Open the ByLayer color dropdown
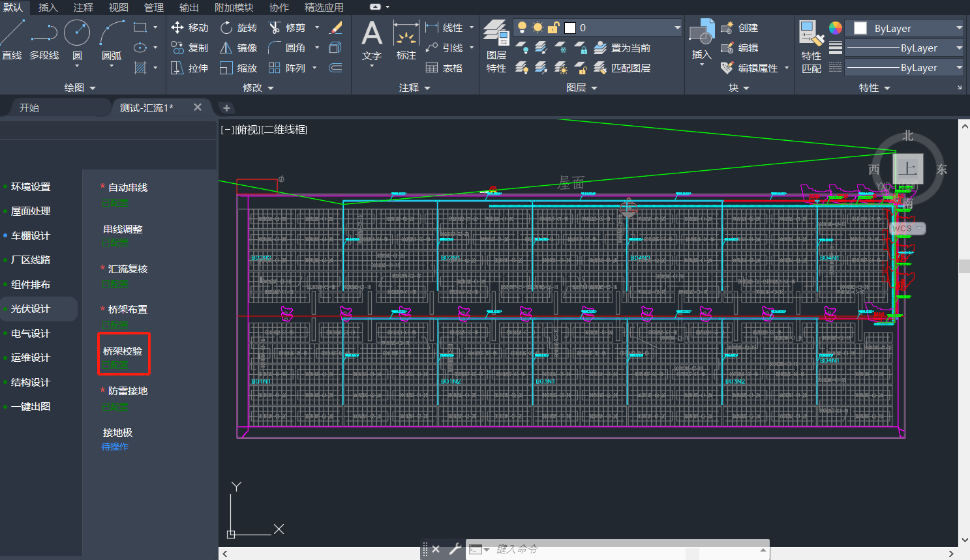Image resolution: width=970 pixels, height=560 pixels. 958,28
